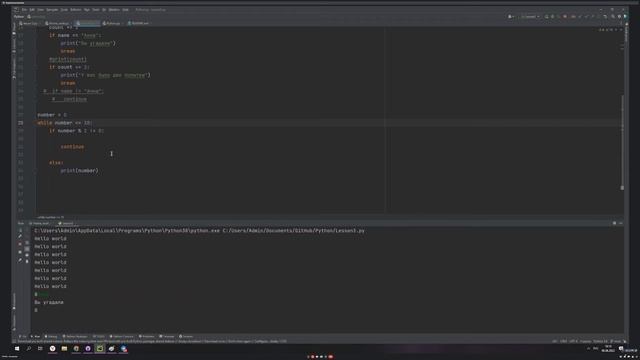The height and width of the screenshot is (360, 640).
Task: Open the File menu
Action: coord(24,10)
